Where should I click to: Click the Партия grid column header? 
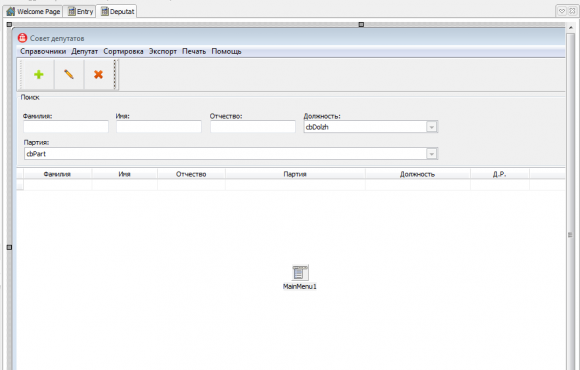[x=295, y=174]
